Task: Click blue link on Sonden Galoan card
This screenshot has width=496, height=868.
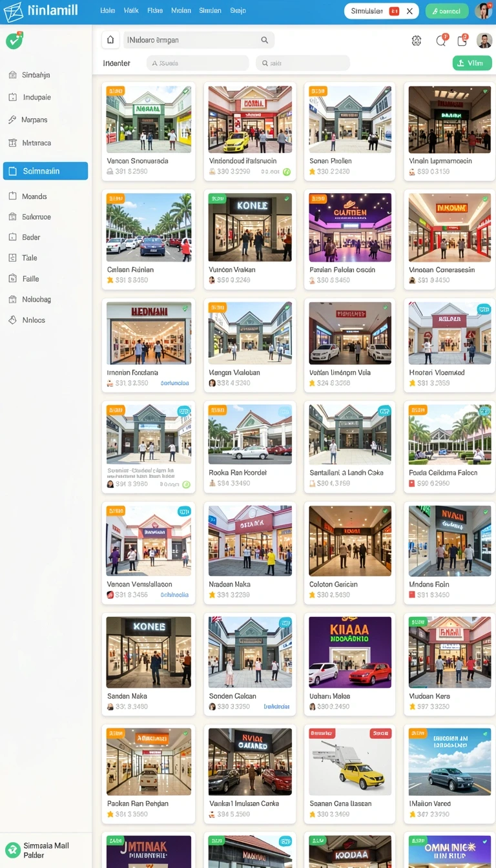Action: 277,707
